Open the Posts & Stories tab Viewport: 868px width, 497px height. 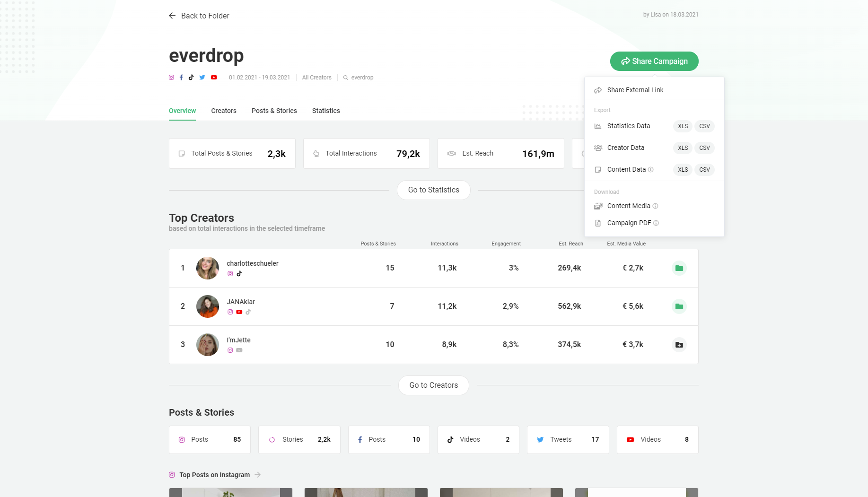pos(274,111)
